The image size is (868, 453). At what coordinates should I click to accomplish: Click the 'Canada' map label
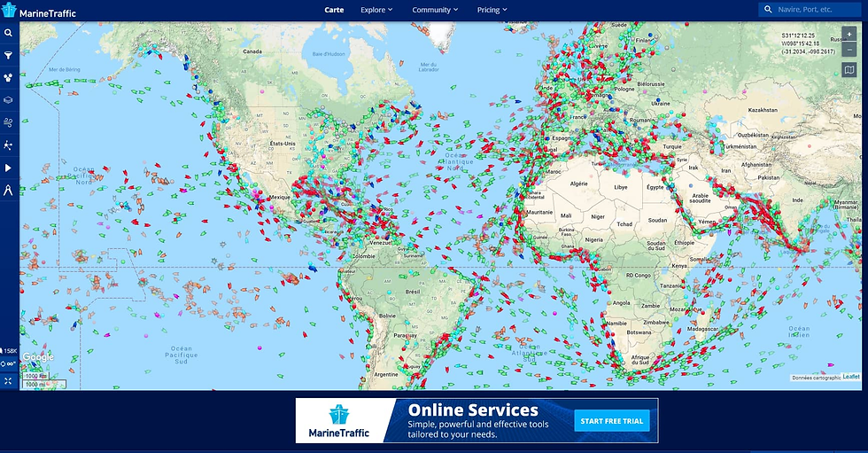252,51
